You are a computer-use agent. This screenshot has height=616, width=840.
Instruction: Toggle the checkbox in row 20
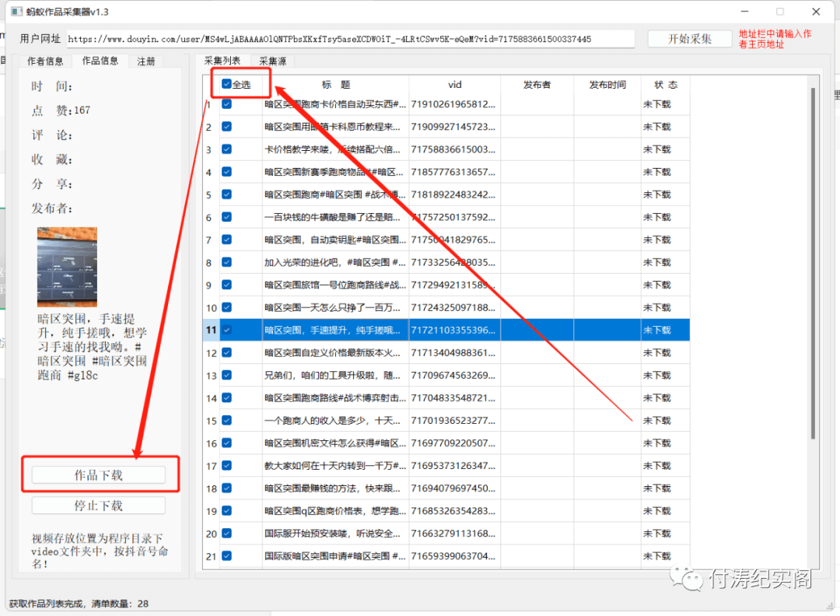226,534
